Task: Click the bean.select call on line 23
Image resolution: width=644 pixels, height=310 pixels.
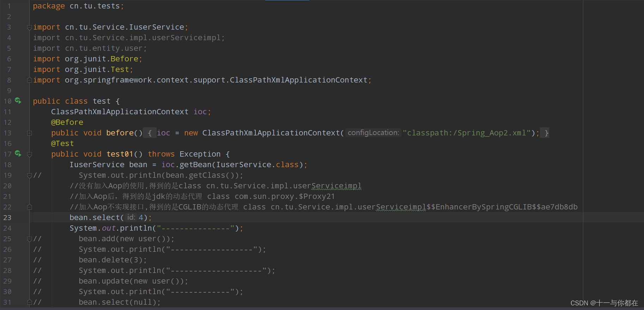Action: [110, 218]
